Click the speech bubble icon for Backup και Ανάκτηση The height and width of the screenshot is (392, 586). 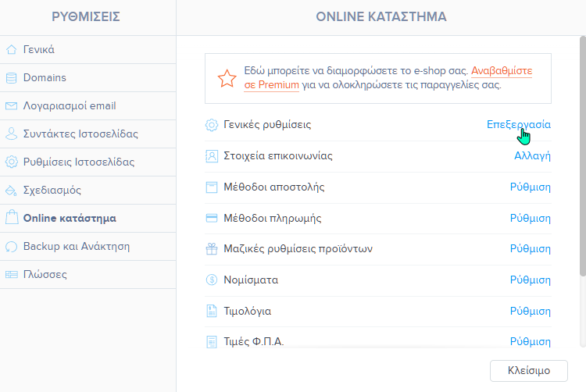pos(11,247)
